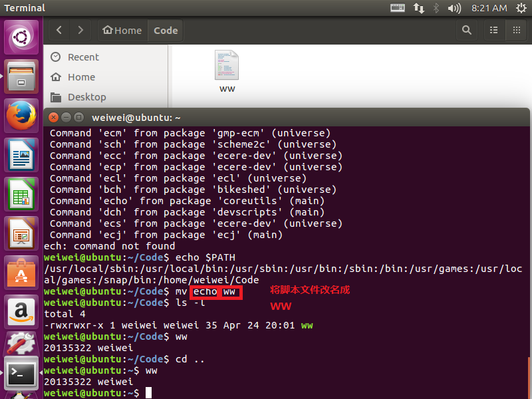Click line with package 'bikeshed'
Image resolution: width=532 pixels, height=399 pixels.
click(193, 190)
